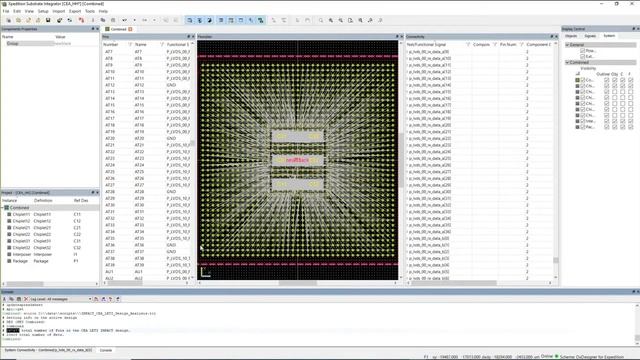Switch to the Objects tab in Display Control
The width and height of the screenshot is (640, 360).
click(x=571, y=36)
